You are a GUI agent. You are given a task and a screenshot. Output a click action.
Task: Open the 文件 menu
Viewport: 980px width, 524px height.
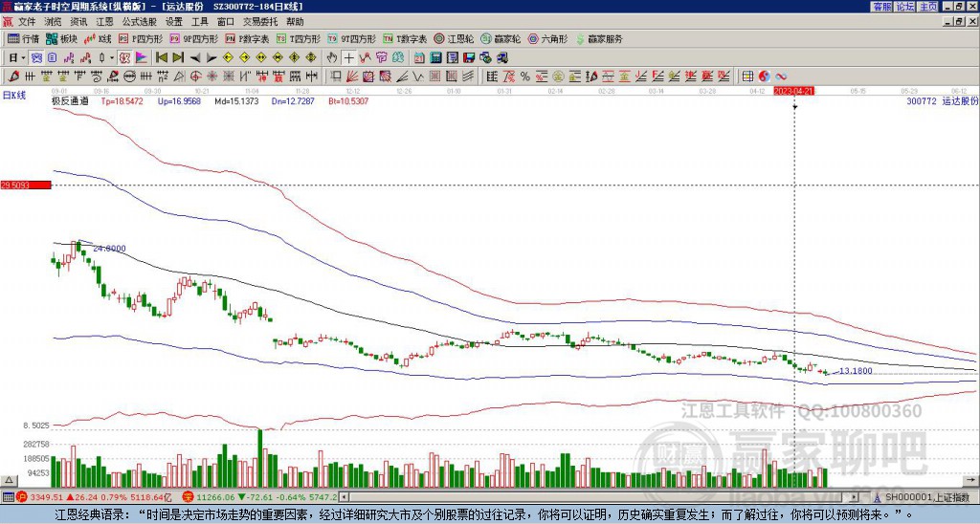click(27, 22)
